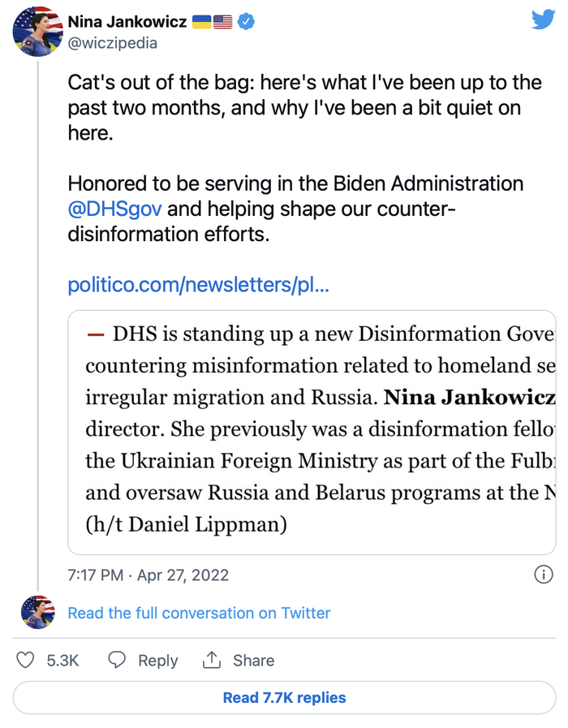Click the small avatar beside Read conversation
This screenshot has height=728, width=568.
tap(37, 613)
